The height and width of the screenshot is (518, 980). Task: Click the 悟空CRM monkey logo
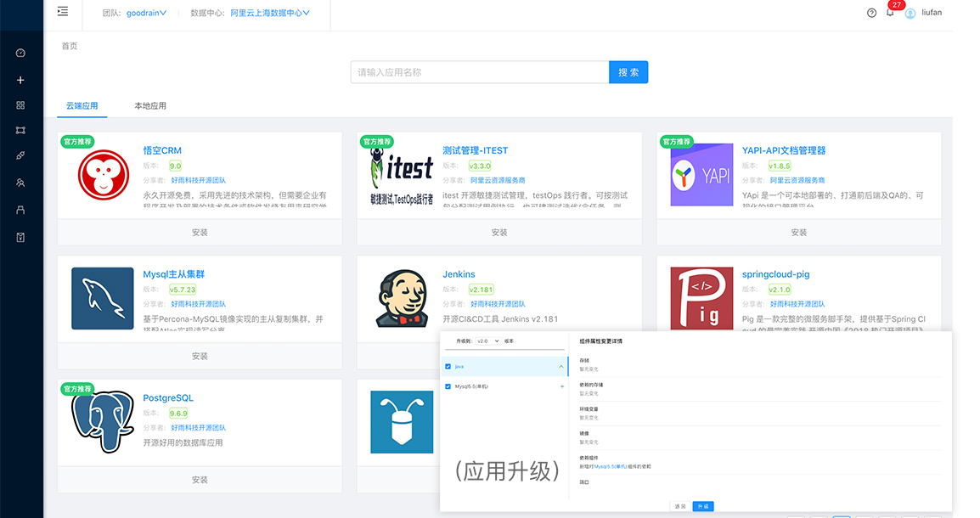(103, 175)
